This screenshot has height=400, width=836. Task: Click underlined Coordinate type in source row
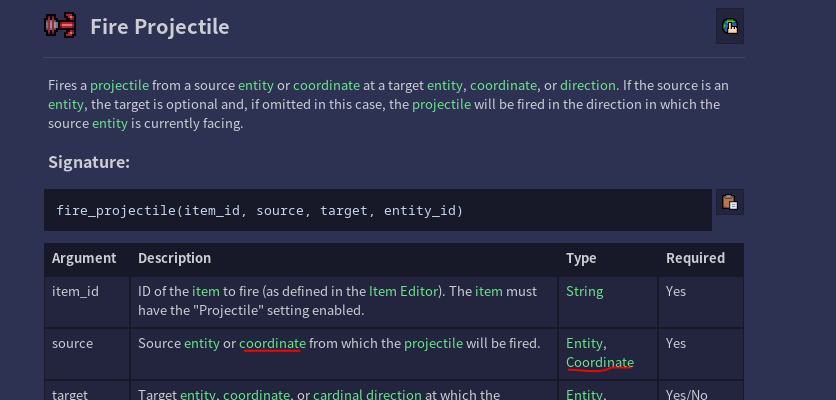point(600,363)
